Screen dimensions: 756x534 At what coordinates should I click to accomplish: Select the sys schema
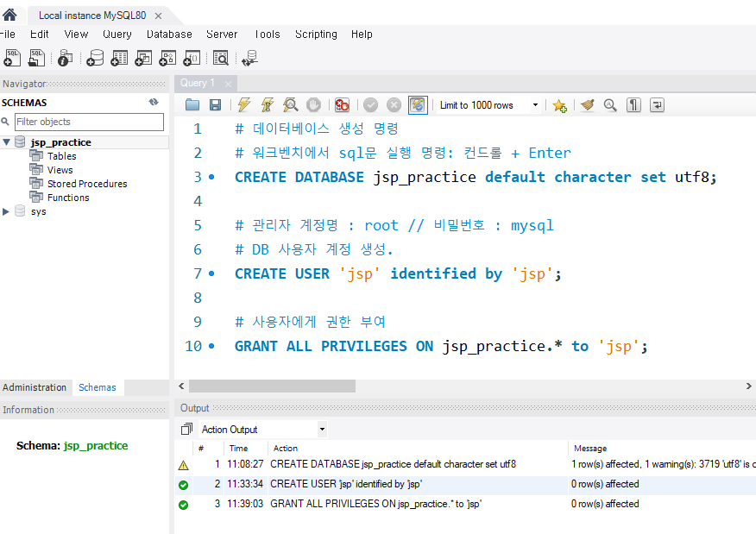click(38, 211)
